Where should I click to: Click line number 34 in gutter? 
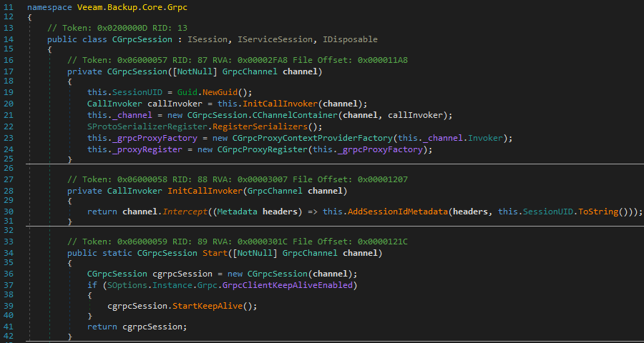coord(9,253)
